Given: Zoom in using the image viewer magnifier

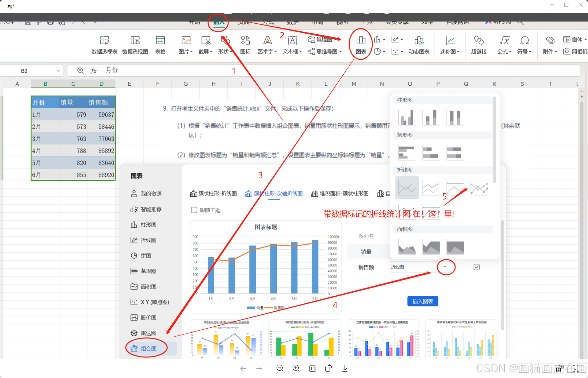Looking at the screenshot, I should [296, 368].
